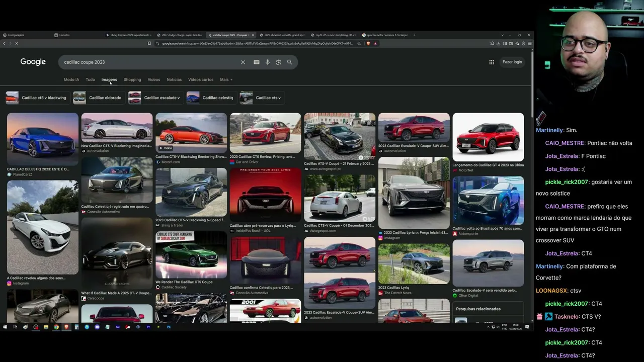644x362 pixels.
Task: Open the Notícias results tab
Action: coord(174,79)
